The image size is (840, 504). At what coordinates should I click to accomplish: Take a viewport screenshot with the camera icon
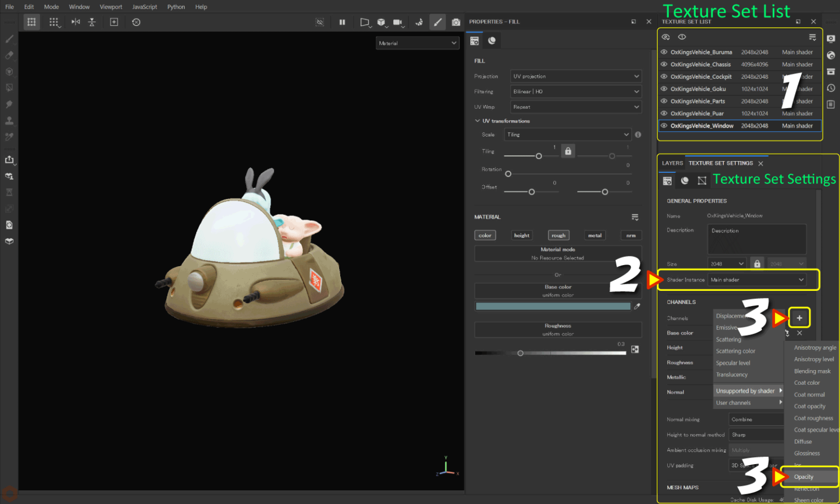click(x=456, y=22)
